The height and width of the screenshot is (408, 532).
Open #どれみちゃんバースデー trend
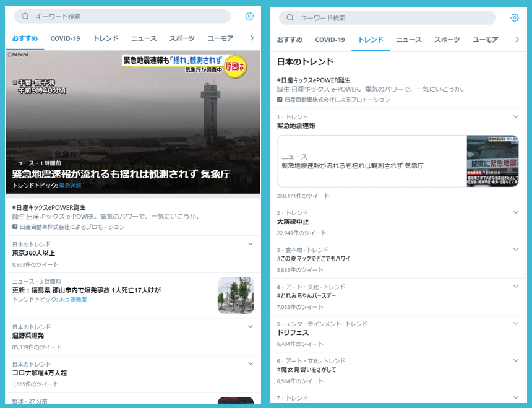(x=306, y=296)
